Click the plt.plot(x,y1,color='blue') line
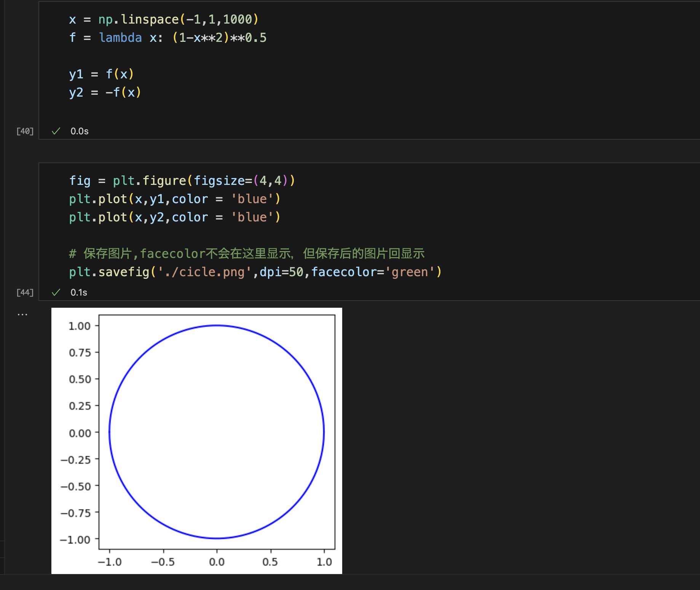This screenshot has width=700, height=590. 175,199
